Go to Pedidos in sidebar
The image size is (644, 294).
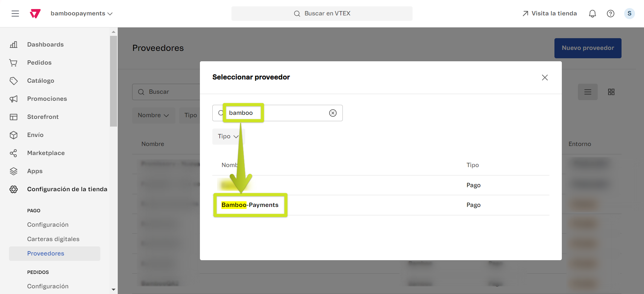coord(39,63)
